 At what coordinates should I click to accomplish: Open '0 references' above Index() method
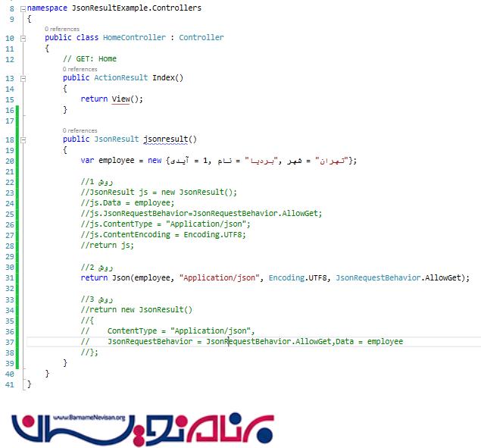coord(80,69)
